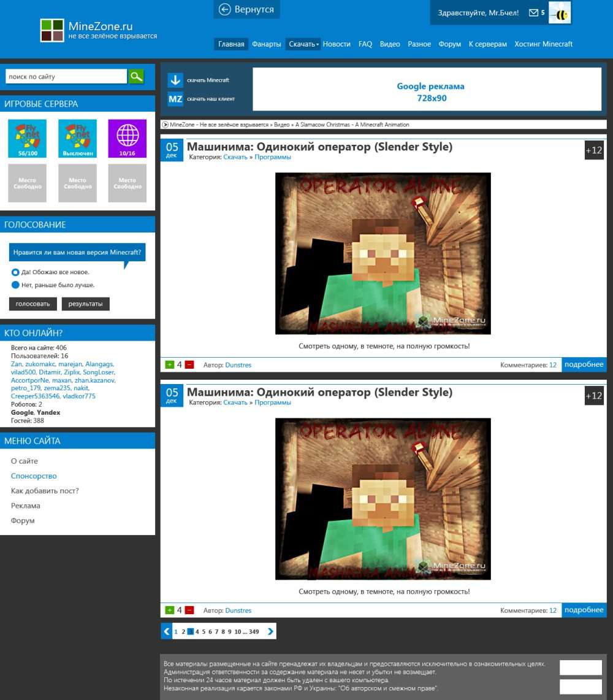The width and height of the screenshot is (613, 700).
Task: Open the purple globe server tile
Action: (128, 139)
